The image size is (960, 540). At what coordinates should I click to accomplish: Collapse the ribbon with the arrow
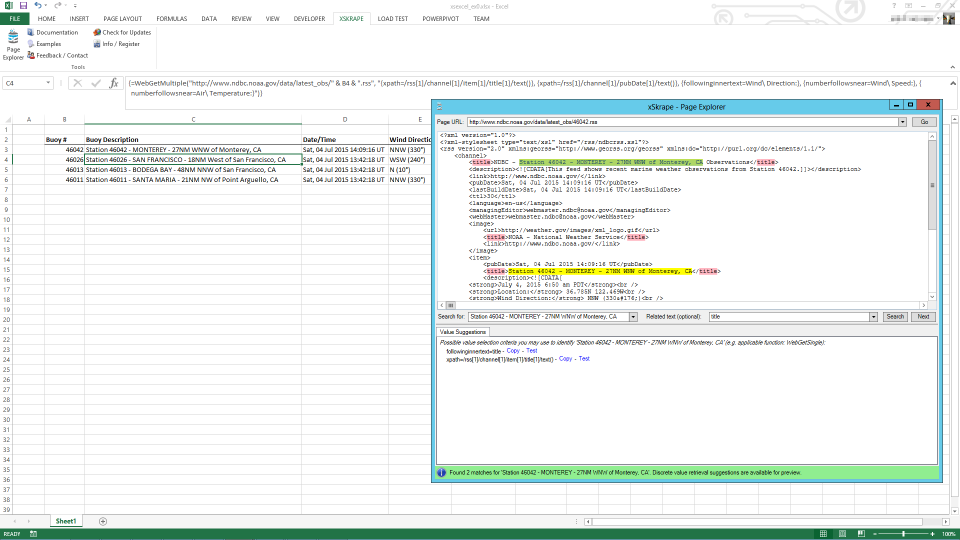click(x=953, y=67)
